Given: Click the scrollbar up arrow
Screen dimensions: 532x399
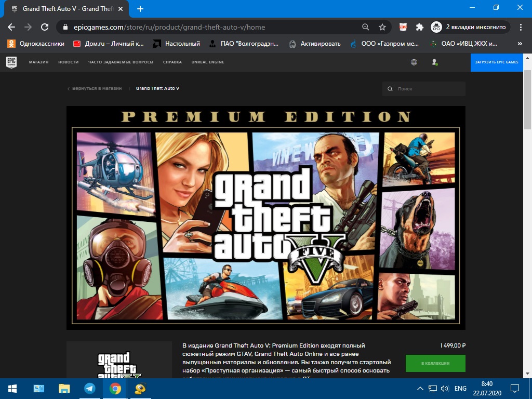Looking at the screenshot, I should coord(528,58).
